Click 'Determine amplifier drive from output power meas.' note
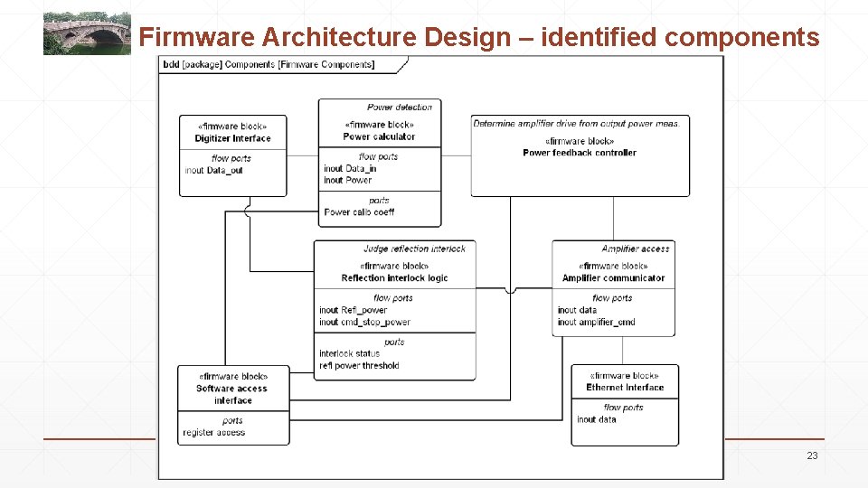868x488 pixels. point(576,124)
